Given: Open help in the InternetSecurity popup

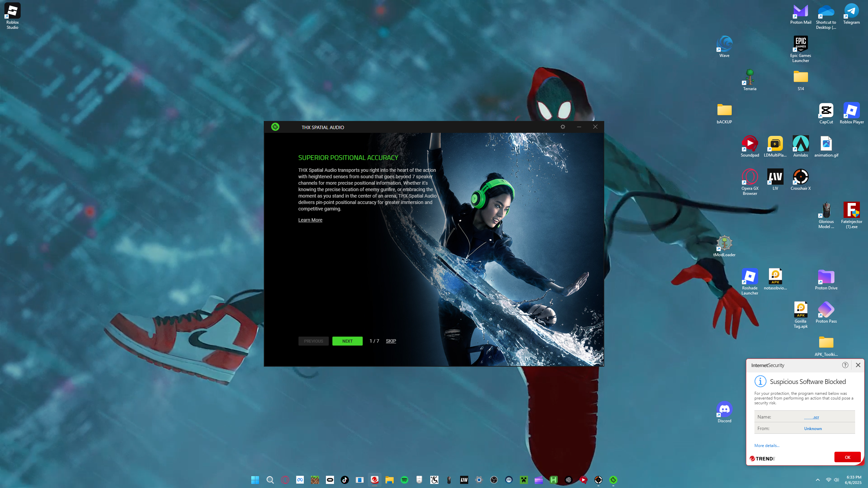Looking at the screenshot, I should click(845, 365).
